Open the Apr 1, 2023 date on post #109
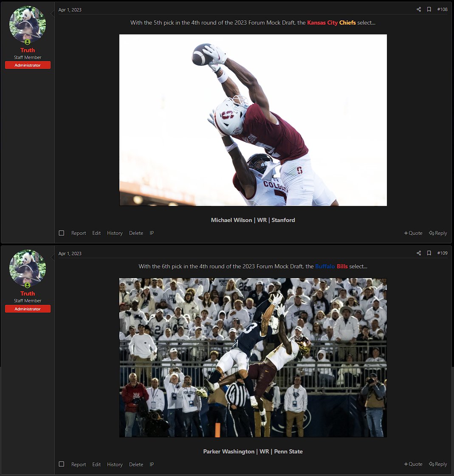This screenshot has height=476, width=454. click(x=70, y=253)
